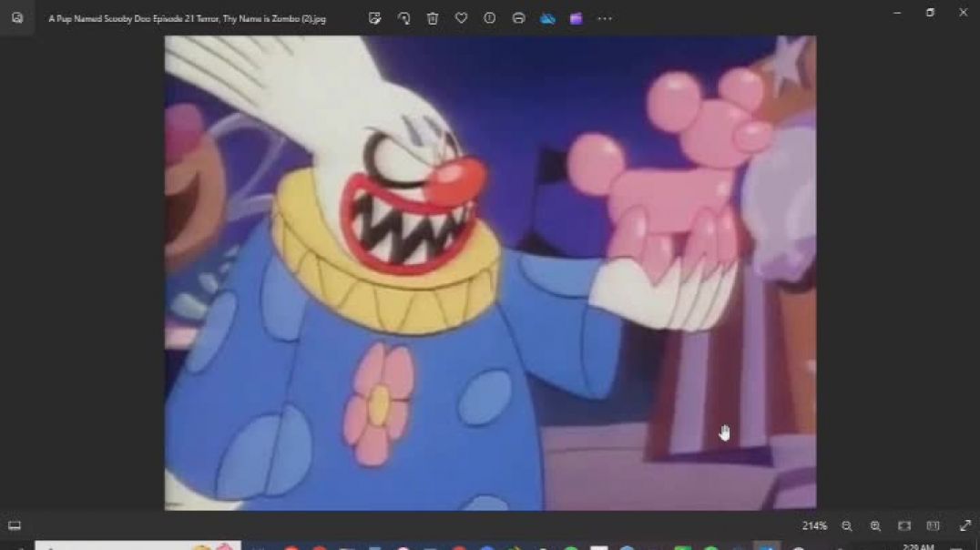980x550 pixels.
Task: Restore down the Photos window
Action: pos(930,13)
